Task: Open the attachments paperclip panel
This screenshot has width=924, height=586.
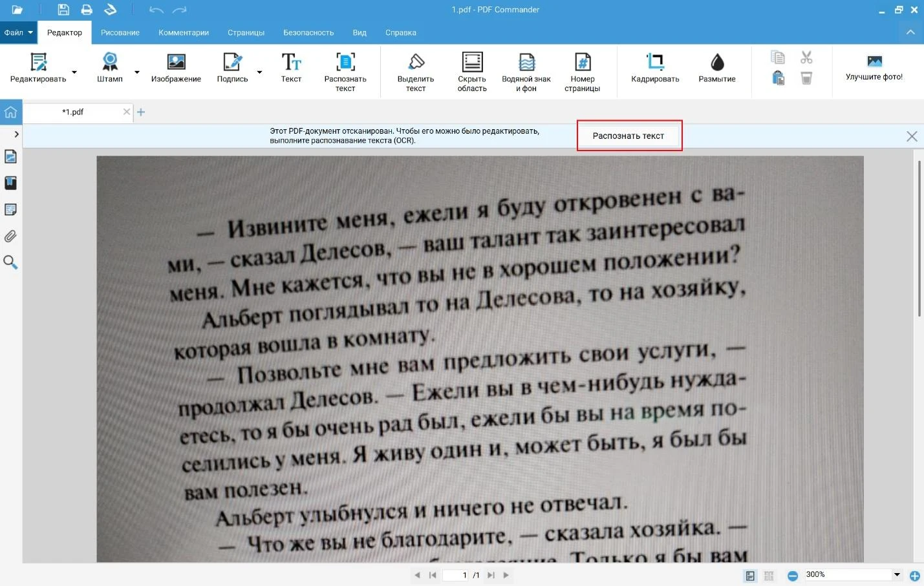Action: coord(10,236)
